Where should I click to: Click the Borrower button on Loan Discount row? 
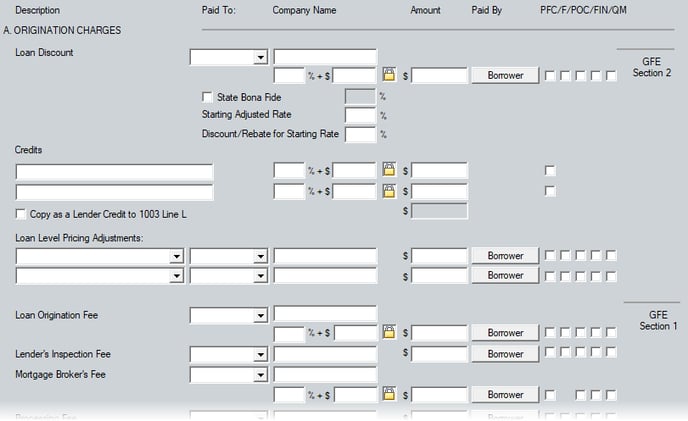(505, 75)
